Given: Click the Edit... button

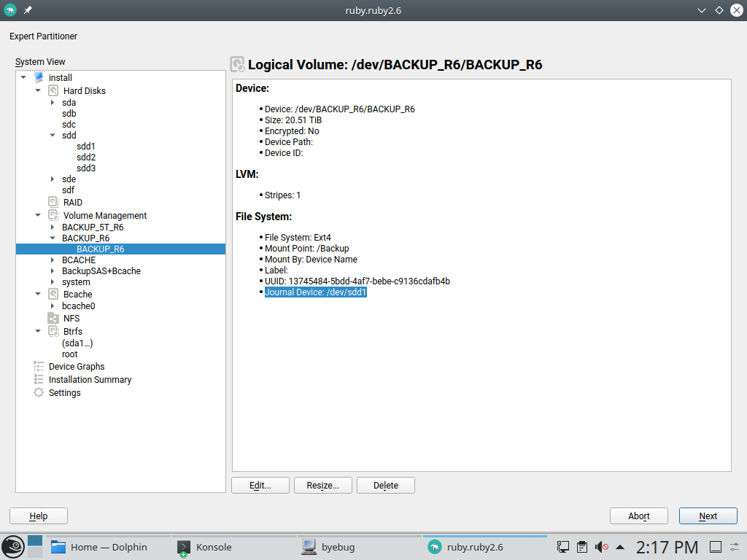Looking at the screenshot, I should click(x=260, y=486).
